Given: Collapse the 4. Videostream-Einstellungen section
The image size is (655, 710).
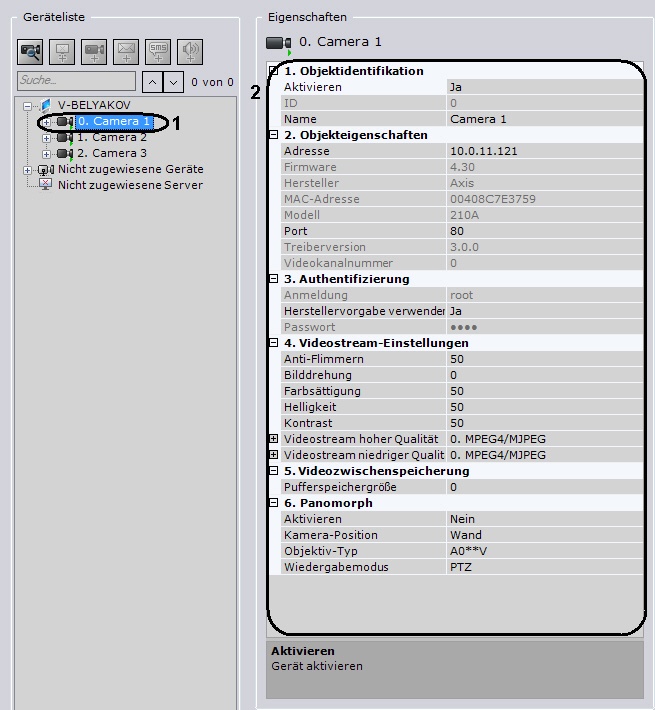Looking at the screenshot, I should 273,342.
